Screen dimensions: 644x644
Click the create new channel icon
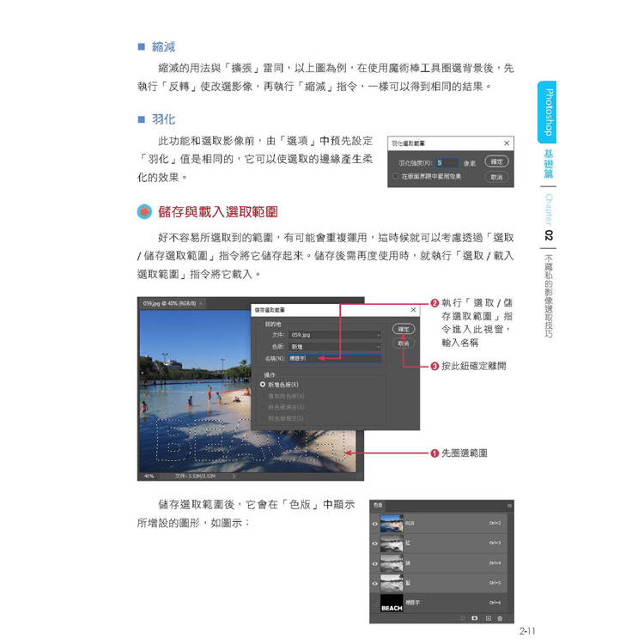[488, 617]
